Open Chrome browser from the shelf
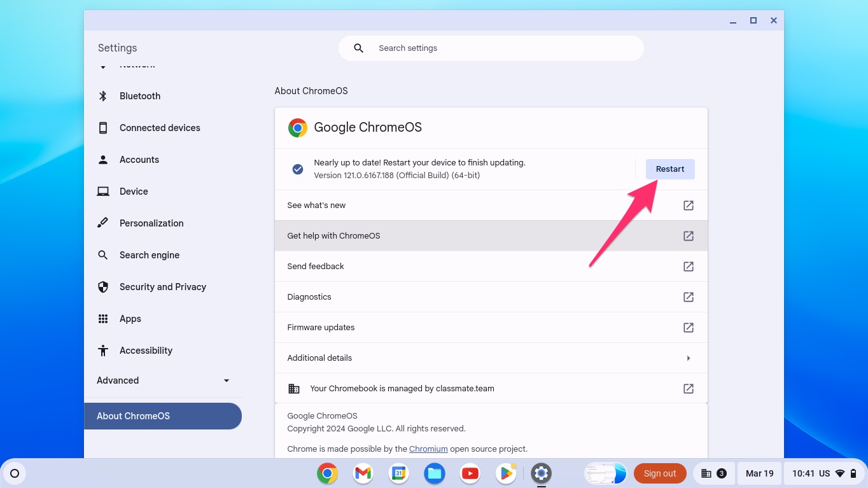The height and width of the screenshot is (488, 868). (327, 473)
